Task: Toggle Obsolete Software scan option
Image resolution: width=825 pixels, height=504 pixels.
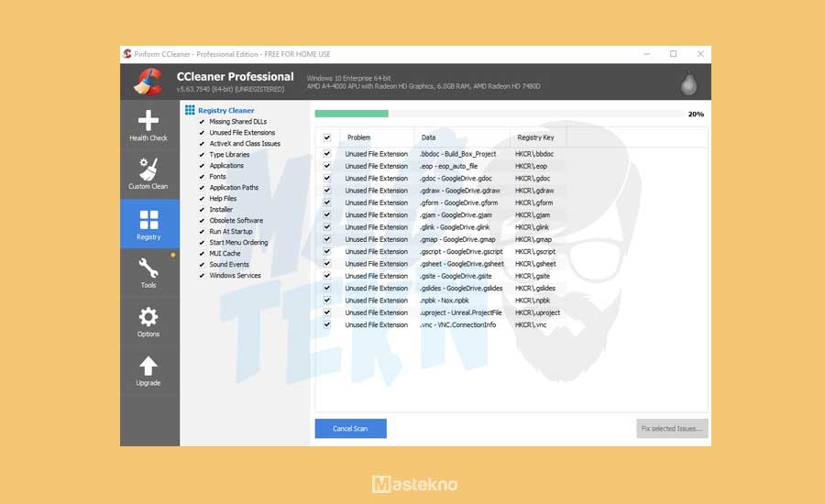Action: click(202, 221)
